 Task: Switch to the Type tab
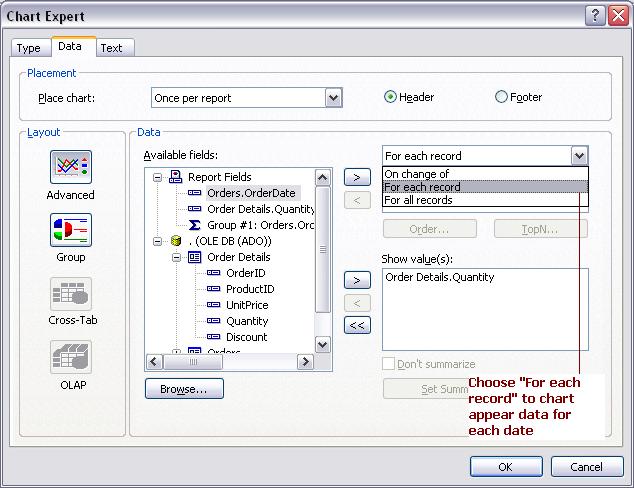(29, 48)
